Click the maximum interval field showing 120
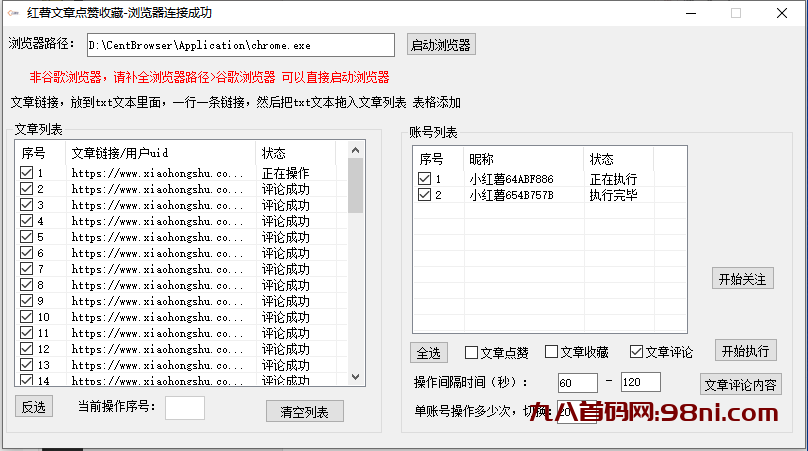 (641, 382)
